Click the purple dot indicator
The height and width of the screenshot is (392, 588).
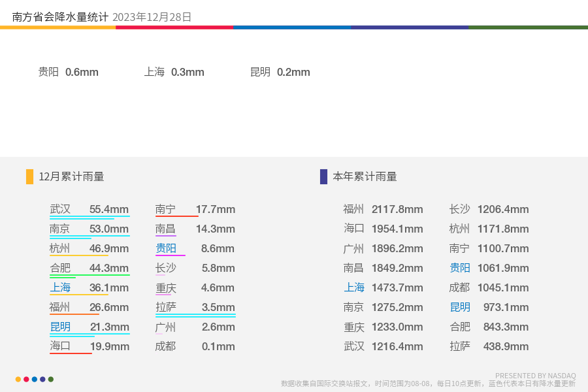pos(42,379)
